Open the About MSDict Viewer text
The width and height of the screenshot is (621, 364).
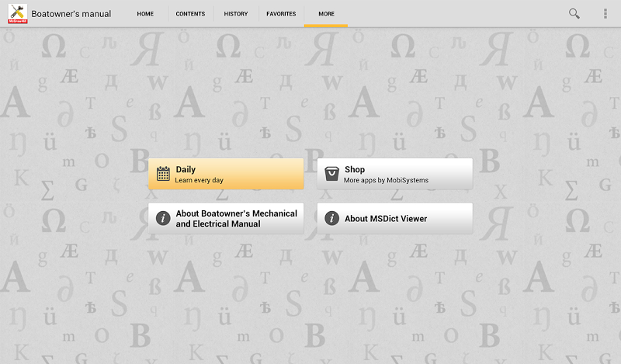[386, 219]
